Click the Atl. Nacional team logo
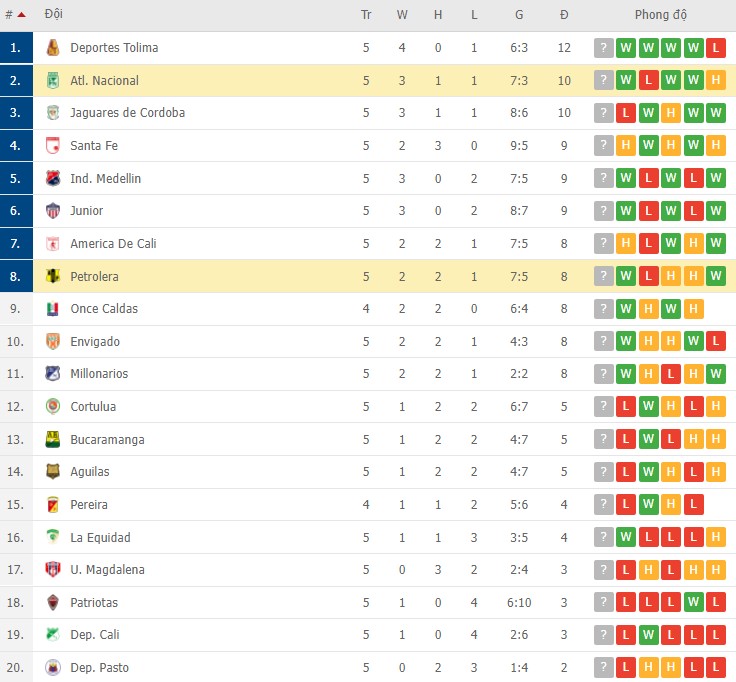This screenshot has width=736, height=682. coord(53,81)
